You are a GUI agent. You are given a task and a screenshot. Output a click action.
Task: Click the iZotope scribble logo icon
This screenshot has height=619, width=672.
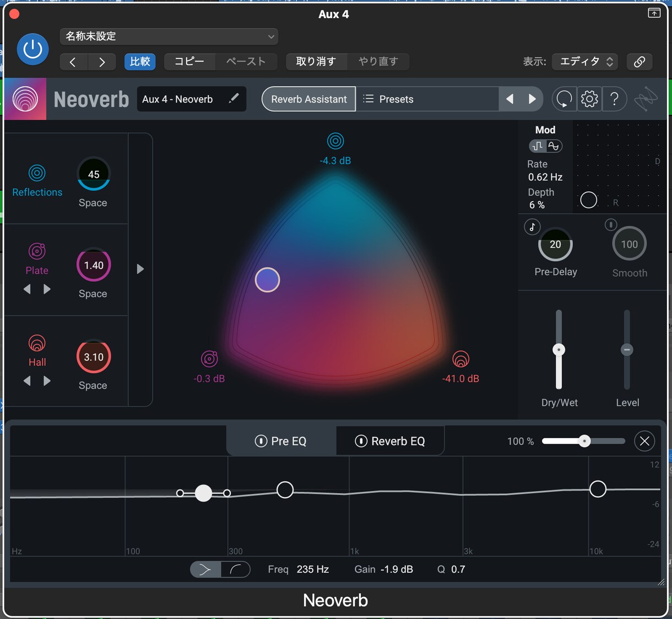tap(646, 100)
